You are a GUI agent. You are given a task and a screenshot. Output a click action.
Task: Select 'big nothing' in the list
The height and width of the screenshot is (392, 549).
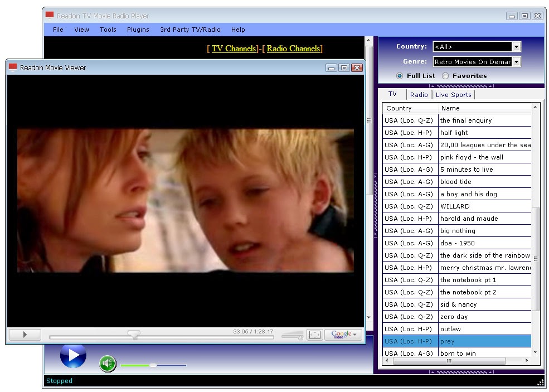[x=456, y=231]
